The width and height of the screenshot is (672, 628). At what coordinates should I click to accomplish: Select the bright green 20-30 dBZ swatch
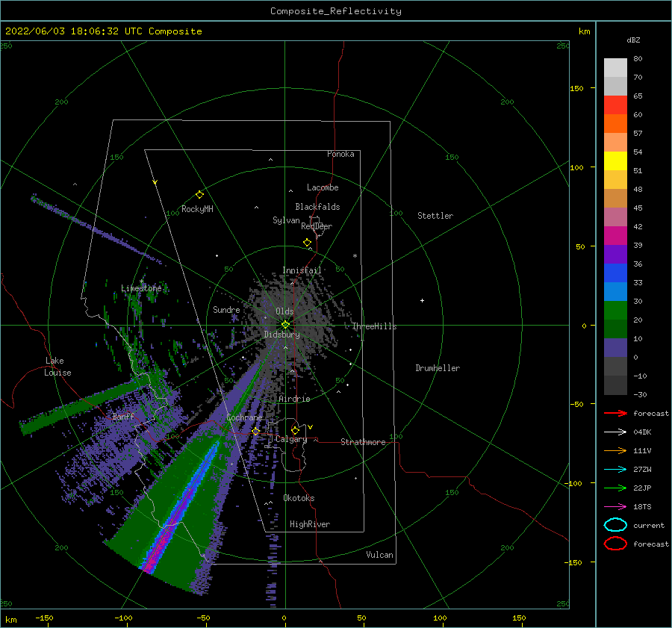tap(615, 310)
